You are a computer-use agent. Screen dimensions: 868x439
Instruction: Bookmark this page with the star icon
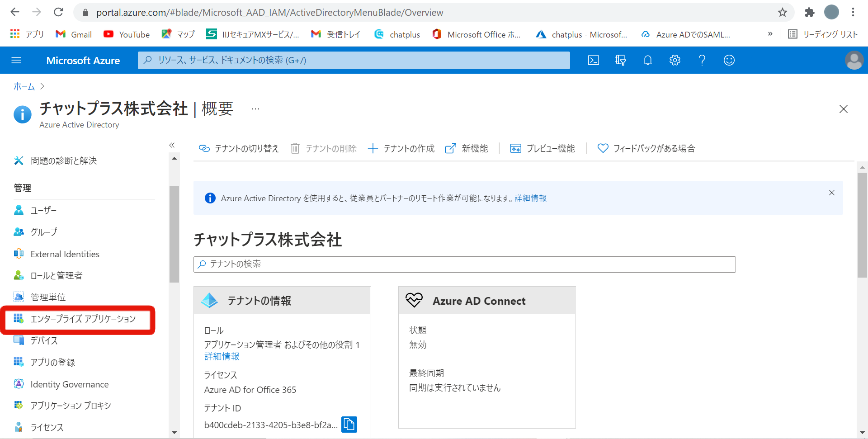point(782,12)
